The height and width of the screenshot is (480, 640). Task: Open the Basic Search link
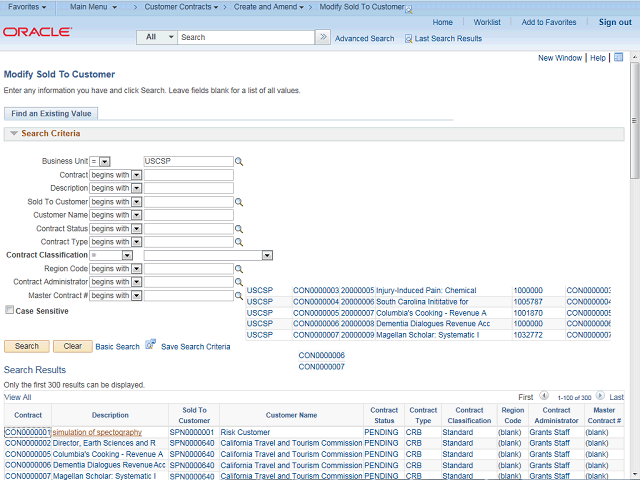tap(117, 347)
